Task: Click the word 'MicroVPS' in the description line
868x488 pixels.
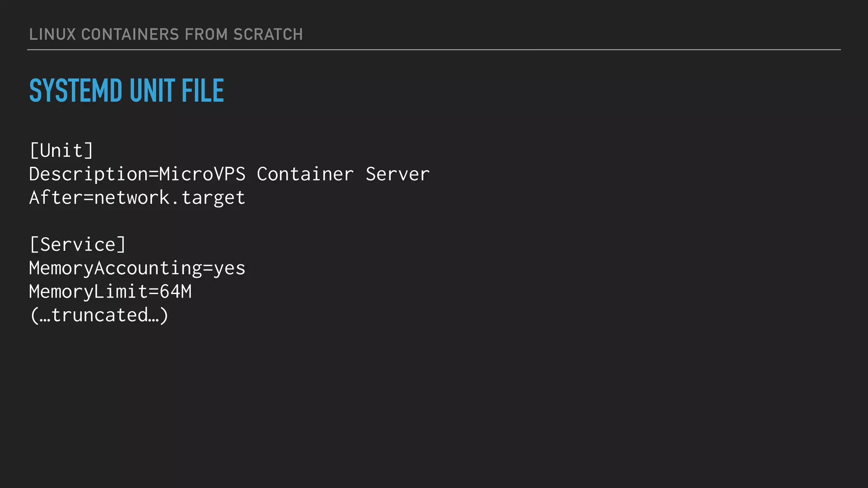Action: pos(202,175)
